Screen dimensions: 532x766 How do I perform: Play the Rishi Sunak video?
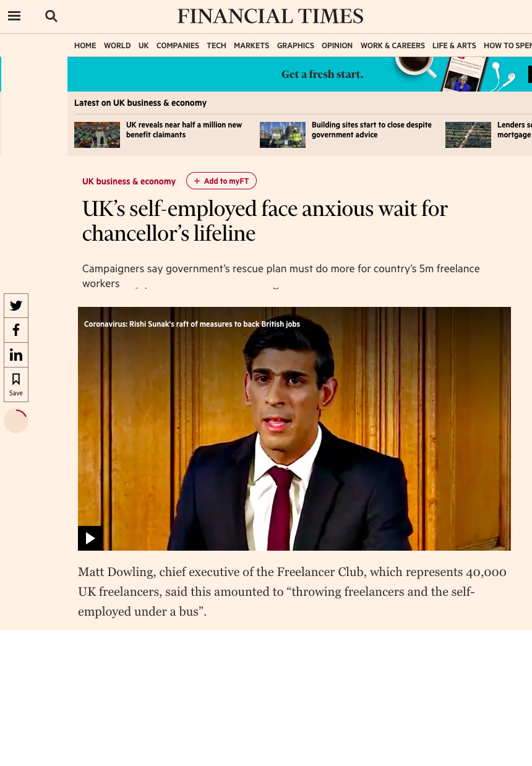(x=90, y=538)
